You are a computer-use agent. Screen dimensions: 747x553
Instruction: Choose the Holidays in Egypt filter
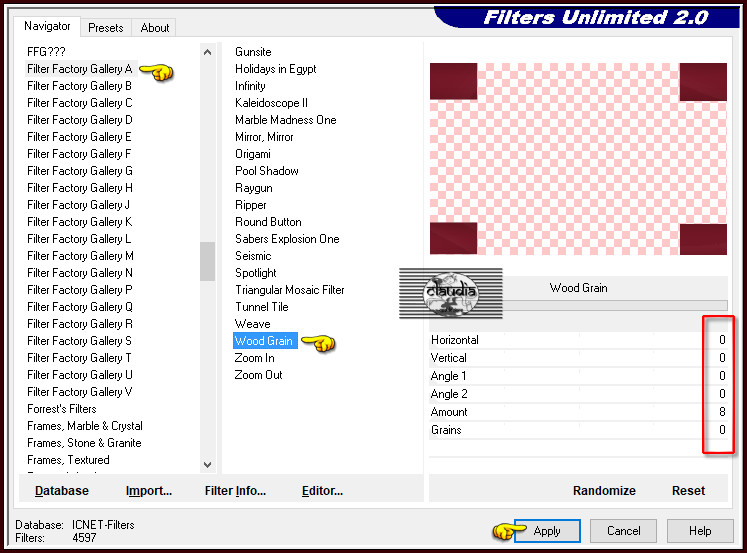pos(275,69)
